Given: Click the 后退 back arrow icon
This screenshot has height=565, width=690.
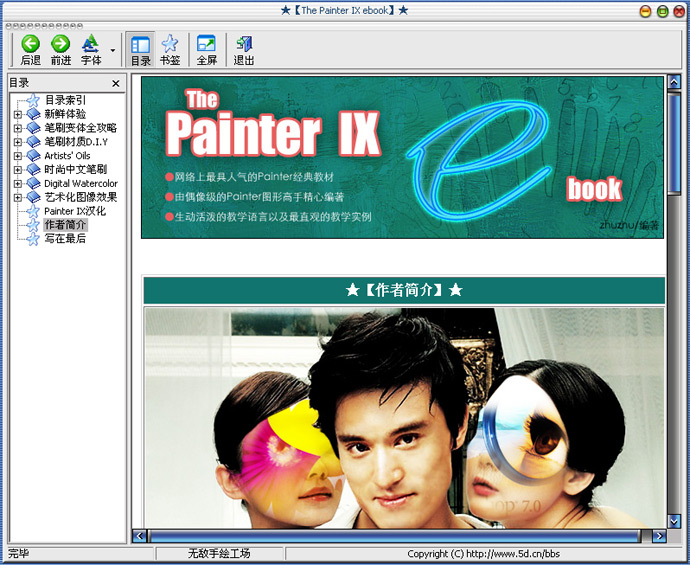Looking at the screenshot, I should click(x=30, y=44).
